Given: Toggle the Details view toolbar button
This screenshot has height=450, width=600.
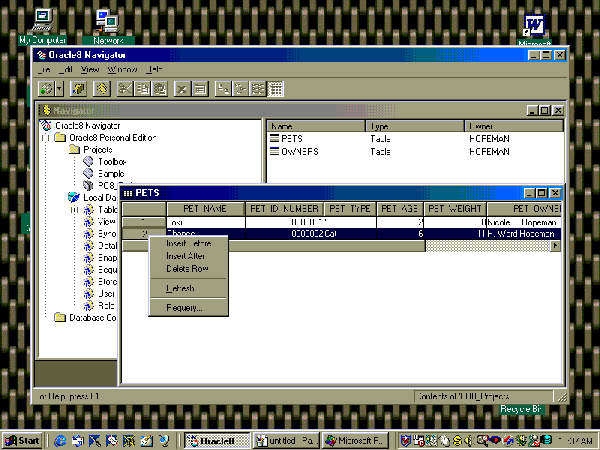Looking at the screenshot, I should [x=276, y=89].
